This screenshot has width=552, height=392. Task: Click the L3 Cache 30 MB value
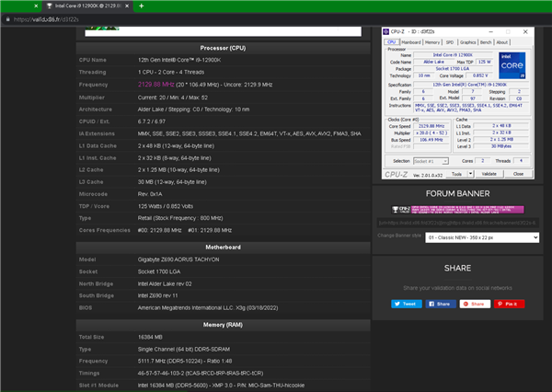pos(172,182)
